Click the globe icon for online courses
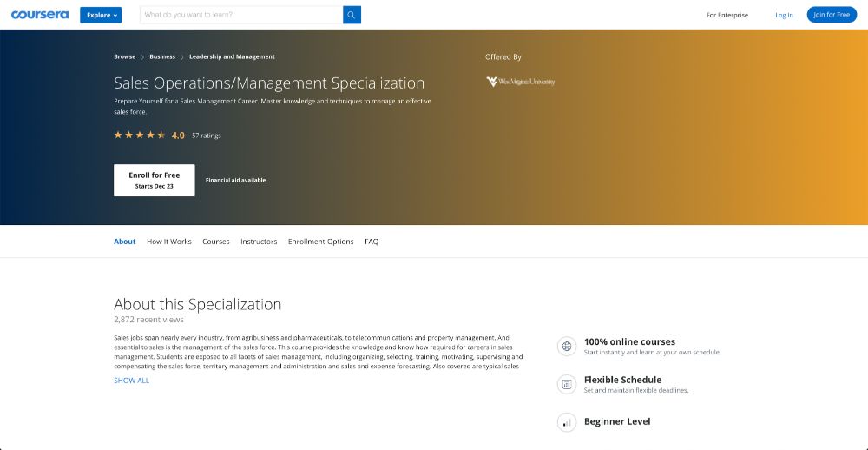 click(x=566, y=347)
